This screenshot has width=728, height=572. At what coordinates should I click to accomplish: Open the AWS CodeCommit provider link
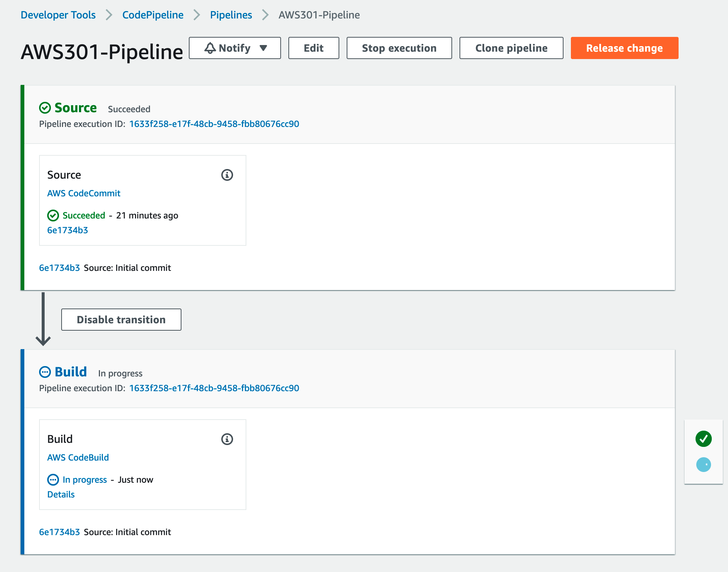click(x=84, y=193)
